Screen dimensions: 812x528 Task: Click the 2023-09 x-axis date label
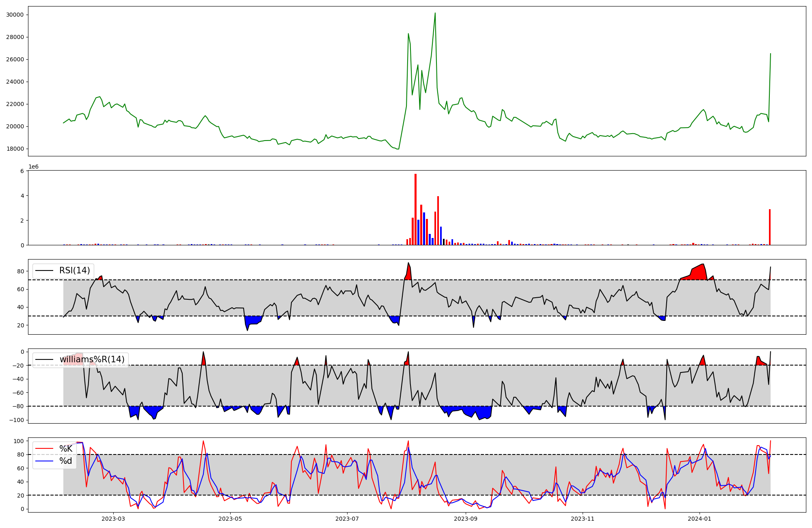pyautogui.click(x=466, y=519)
